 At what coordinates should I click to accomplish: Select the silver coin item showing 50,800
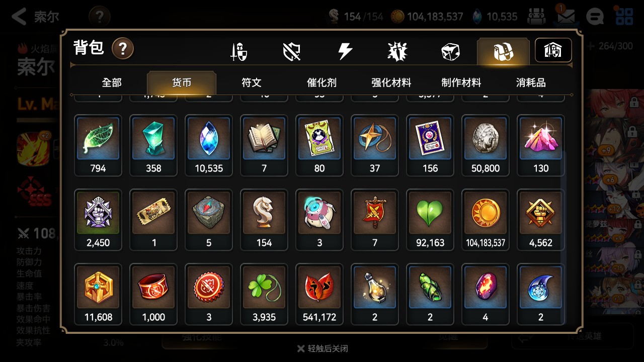[486, 145]
